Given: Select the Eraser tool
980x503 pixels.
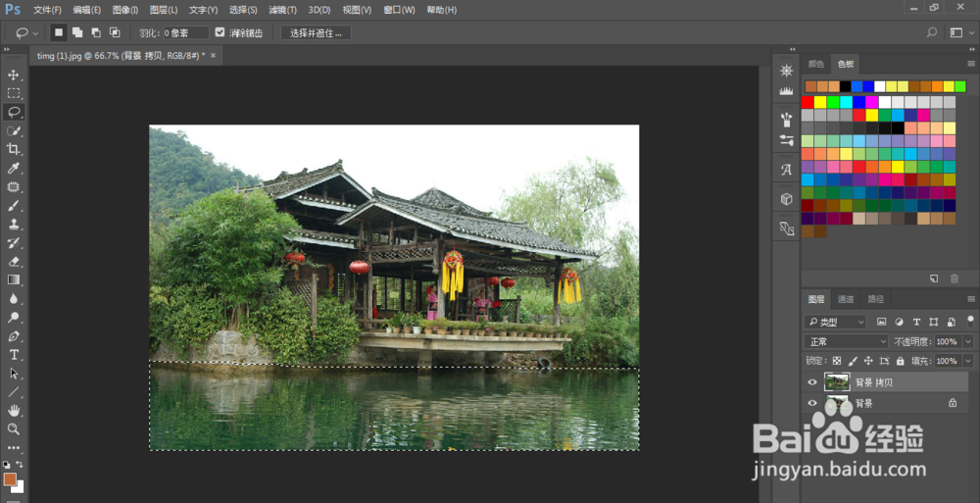Looking at the screenshot, I should tap(13, 262).
